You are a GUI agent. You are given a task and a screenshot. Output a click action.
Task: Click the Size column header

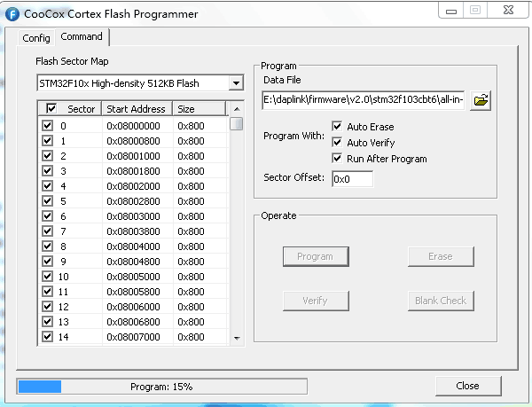click(199, 109)
